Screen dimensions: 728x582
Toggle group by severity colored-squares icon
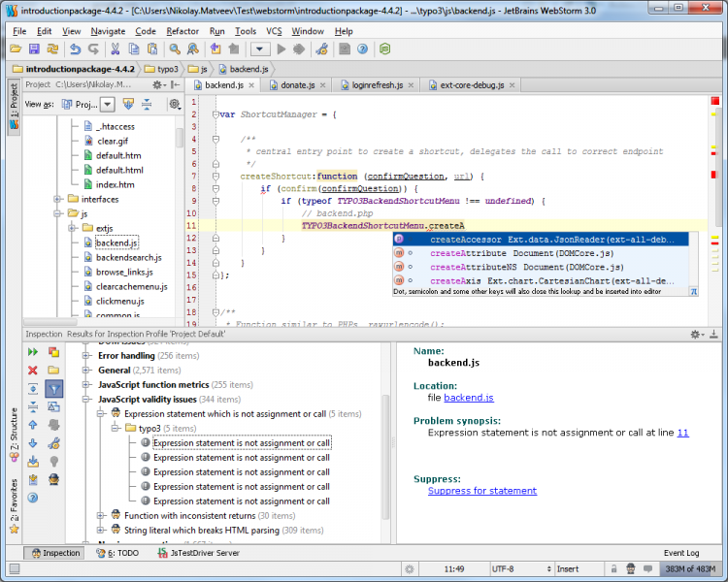53,352
